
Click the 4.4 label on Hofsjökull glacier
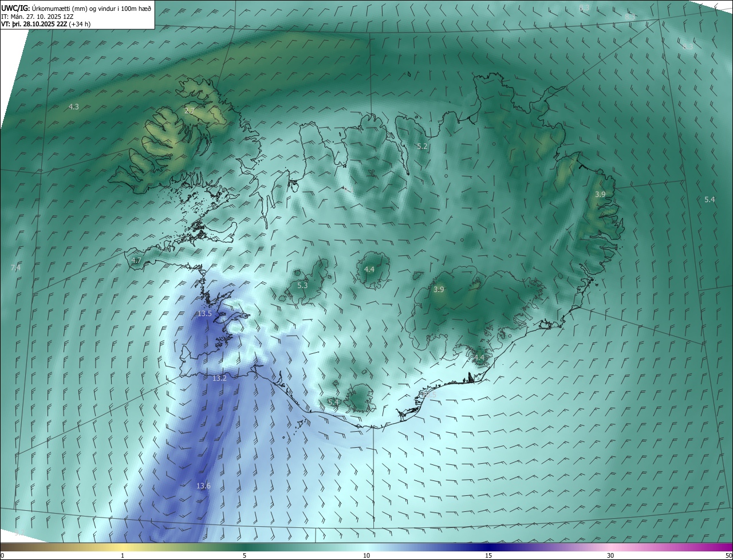click(369, 270)
